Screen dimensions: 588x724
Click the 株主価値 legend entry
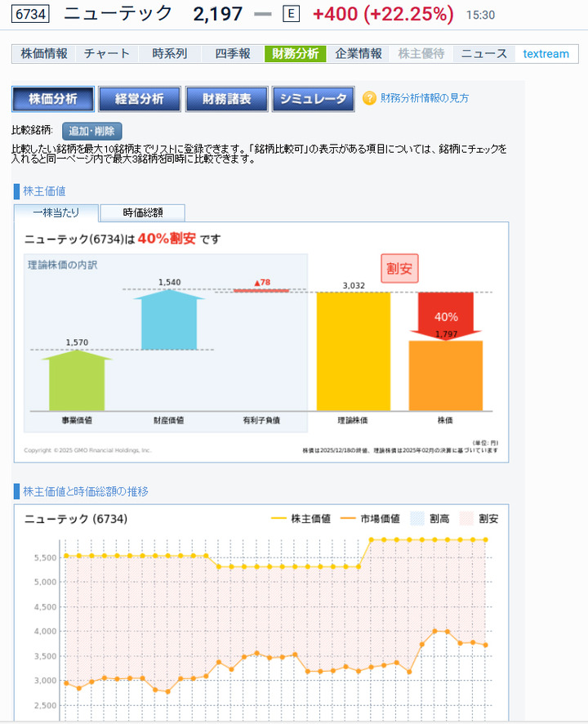coord(301,519)
